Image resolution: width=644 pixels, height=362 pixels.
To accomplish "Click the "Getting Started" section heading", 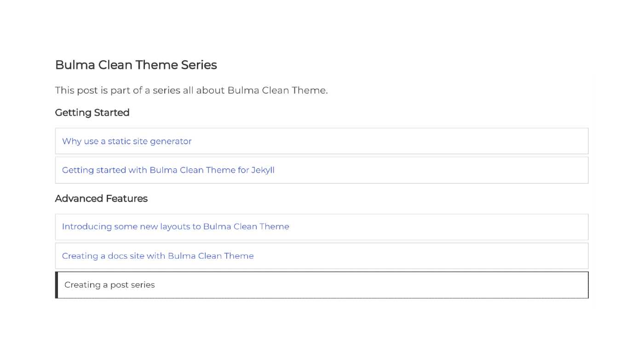I will click(92, 113).
